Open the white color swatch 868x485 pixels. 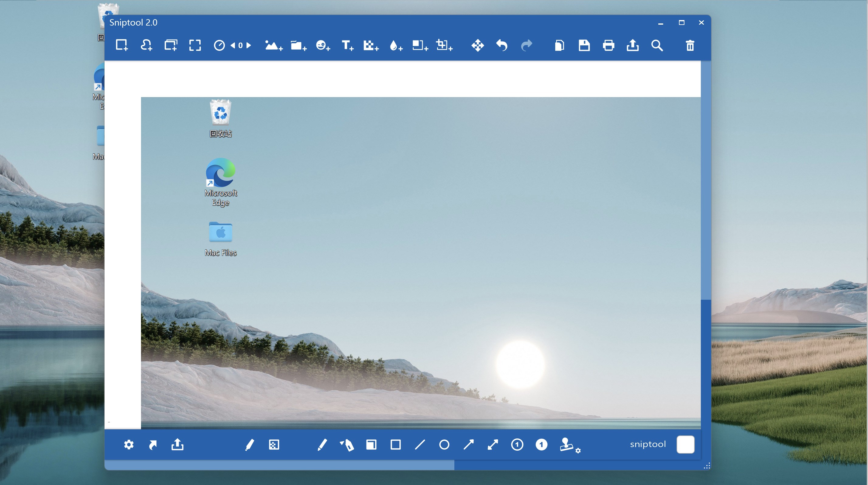(x=685, y=444)
